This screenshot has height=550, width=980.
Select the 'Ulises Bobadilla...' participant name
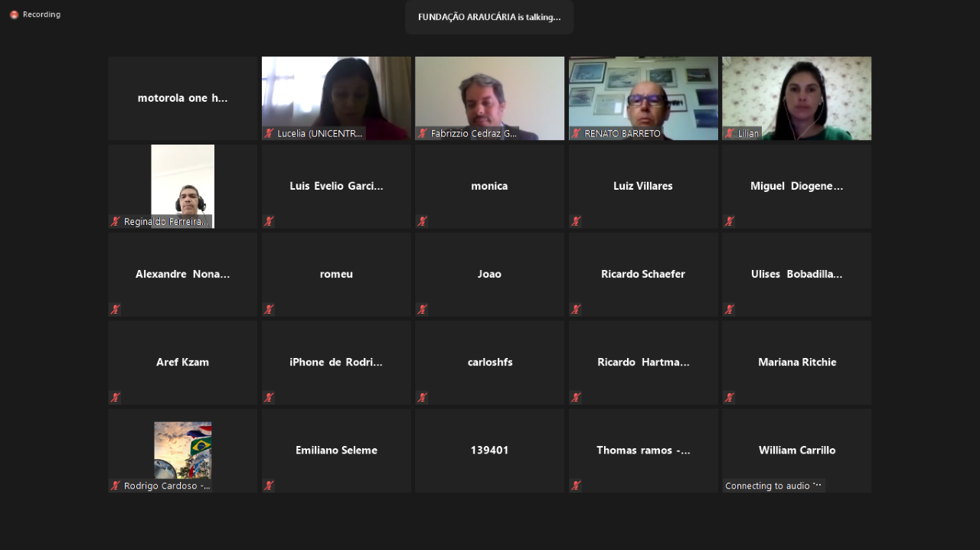796,274
